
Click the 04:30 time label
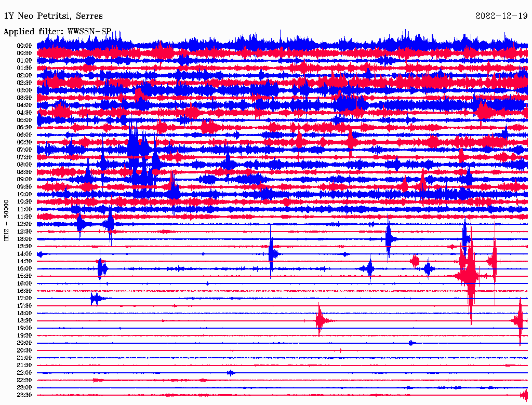coord(24,113)
